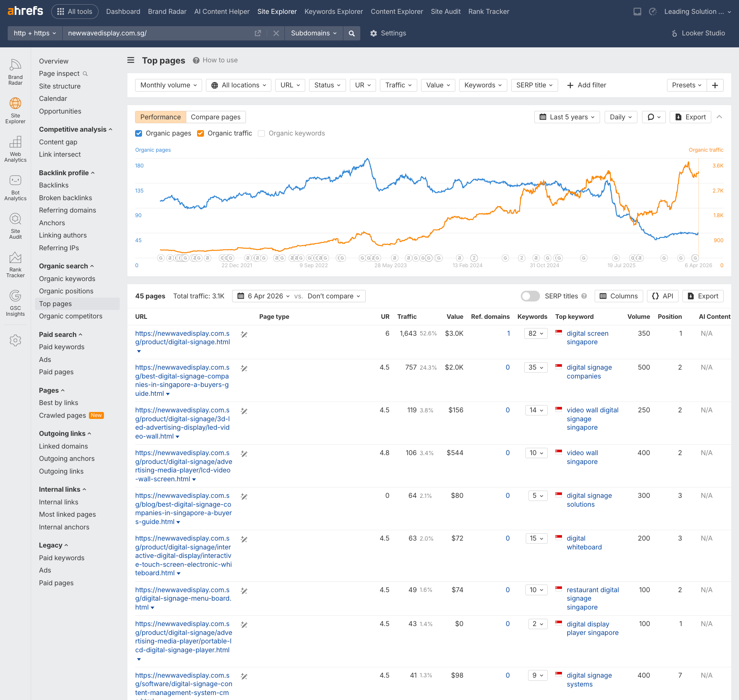Image resolution: width=739 pixels, height=700 pixels.
Task: Open Bot Analytics sidebar icon
Action: click(x=15, y=188)
